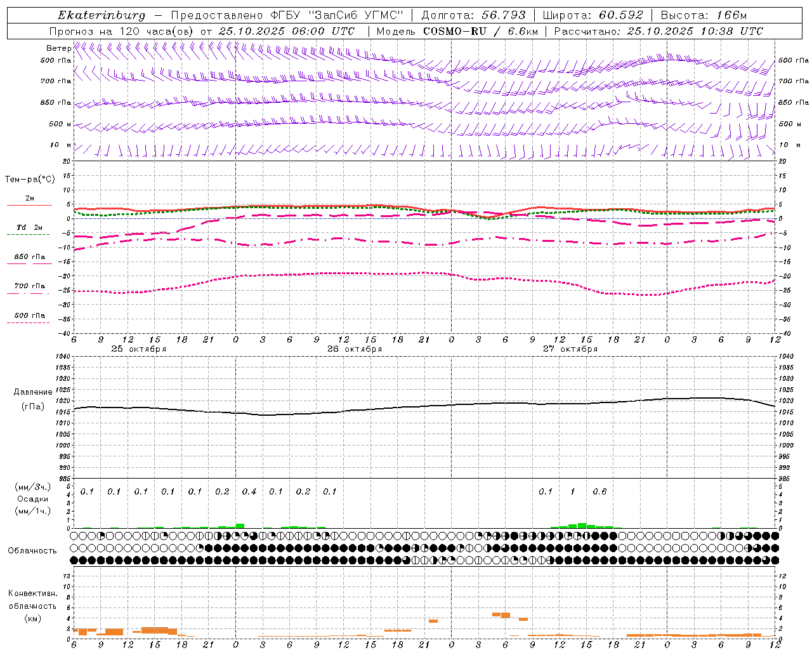
Task: Click the '27 октября' date label
Action: point(570,349)
